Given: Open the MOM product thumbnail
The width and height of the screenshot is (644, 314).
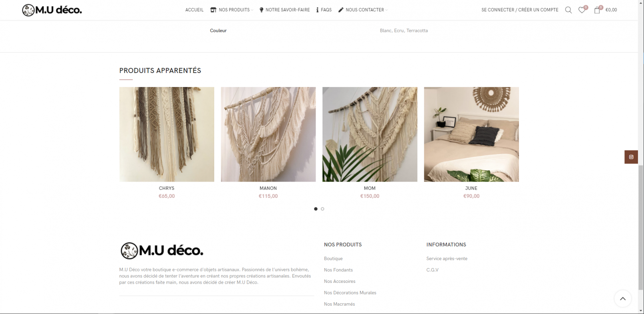Looking at the screenshot, I should coord(370,134).
